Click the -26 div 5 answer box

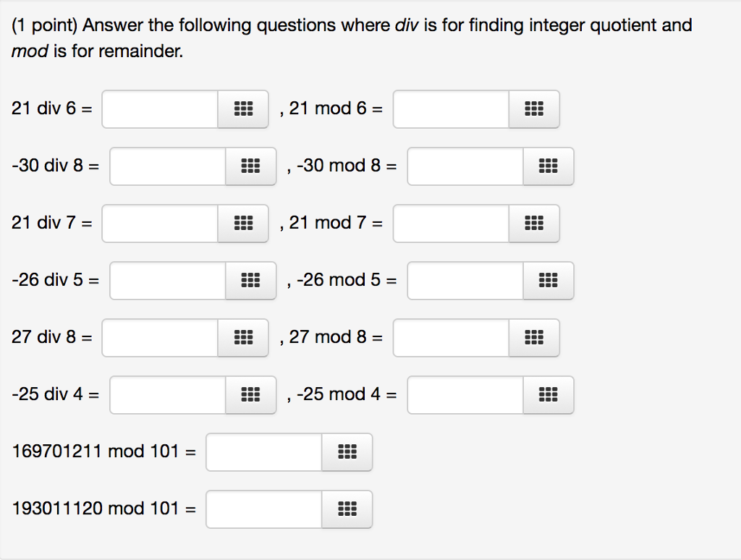(168, 280)
